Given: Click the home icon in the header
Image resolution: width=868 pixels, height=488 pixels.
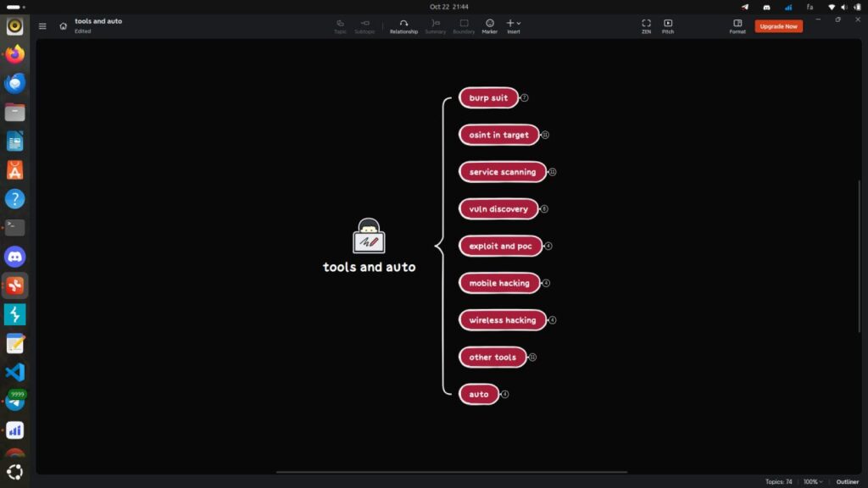Looking at the screenshot, I should [x=64, y=26].
